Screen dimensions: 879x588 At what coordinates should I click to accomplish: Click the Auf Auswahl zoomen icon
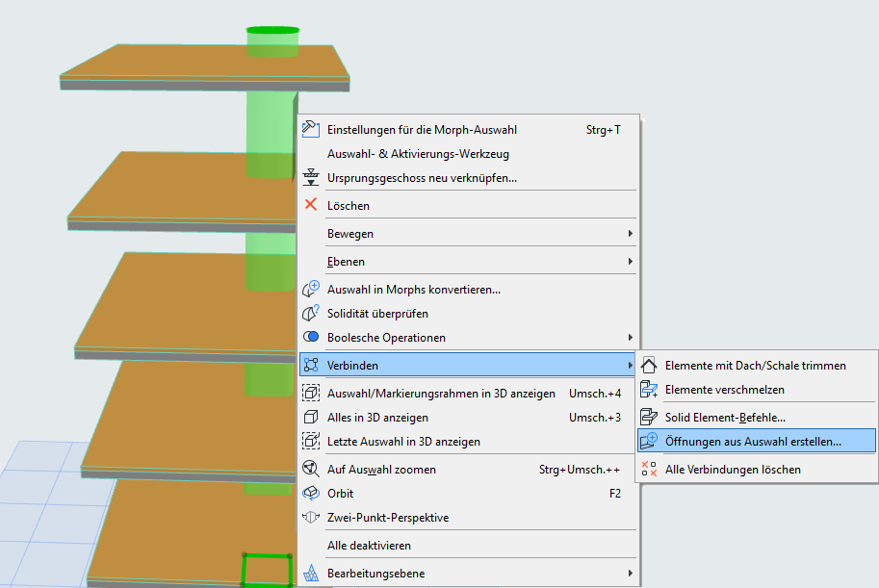click(311, 469)
